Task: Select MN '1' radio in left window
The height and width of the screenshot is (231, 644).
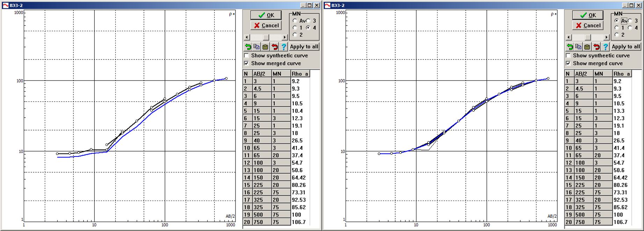Action: [x=295, y=28]
